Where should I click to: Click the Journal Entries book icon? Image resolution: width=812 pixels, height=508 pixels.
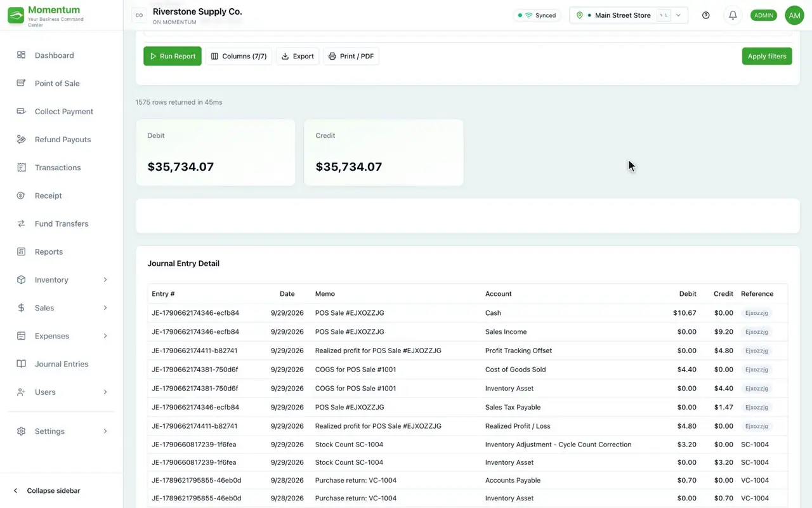pyautogui.click(x=21, y=364)
